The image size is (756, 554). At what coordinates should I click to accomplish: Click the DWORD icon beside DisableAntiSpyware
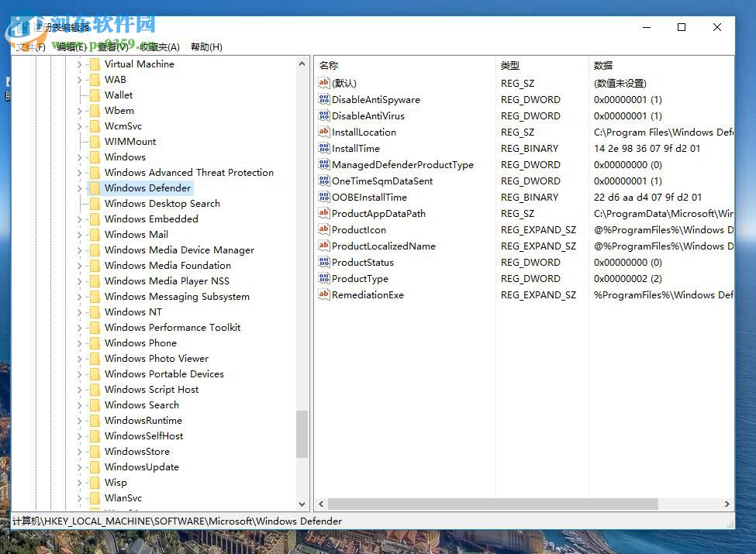(323, 99)
